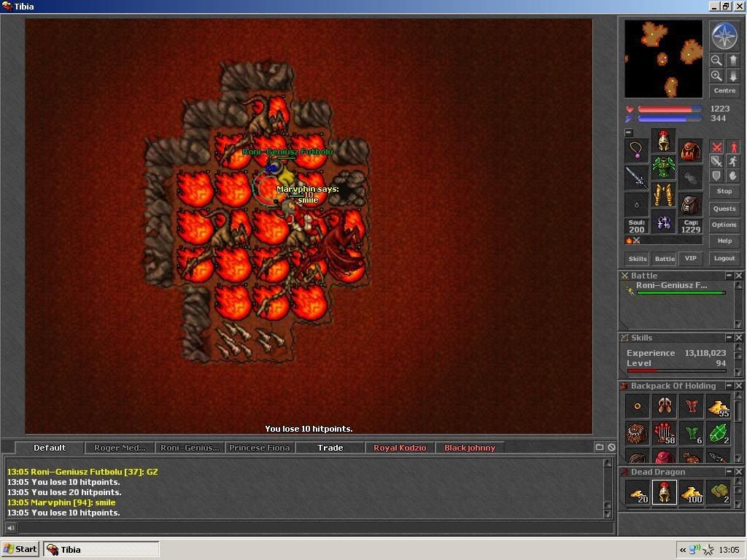Zoom out the minimap
The image size is (747, 560).
click(x=716, y=61)
